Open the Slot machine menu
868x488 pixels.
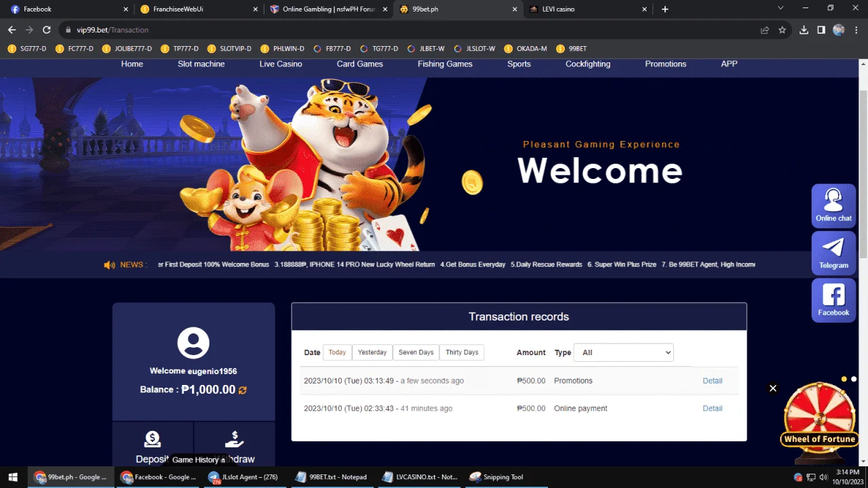tap(201, 64)
